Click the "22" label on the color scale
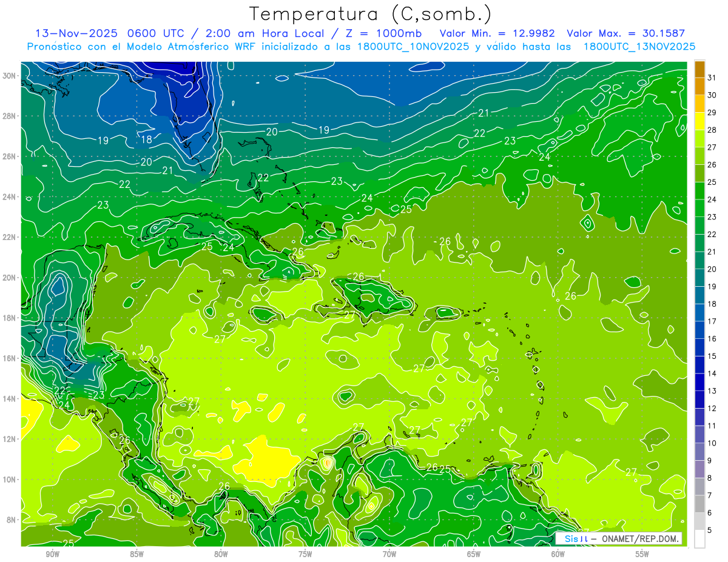Image resolution: width=728 pixels, height=562 pixels. point(712,234)
